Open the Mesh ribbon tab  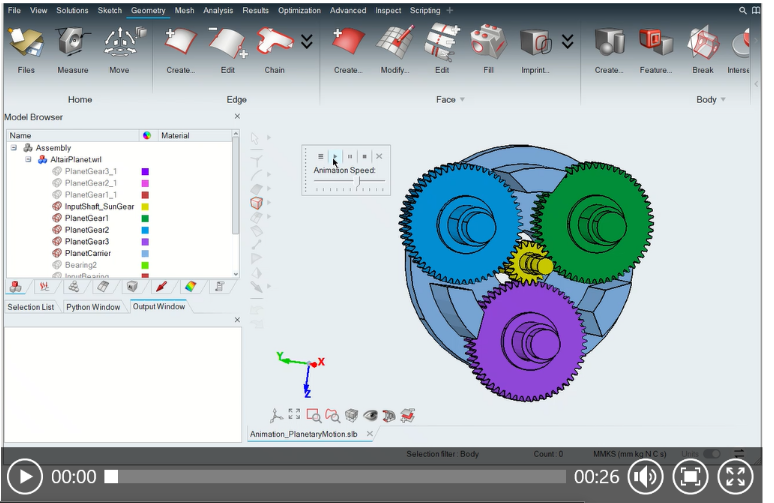[x=184, y=10]
